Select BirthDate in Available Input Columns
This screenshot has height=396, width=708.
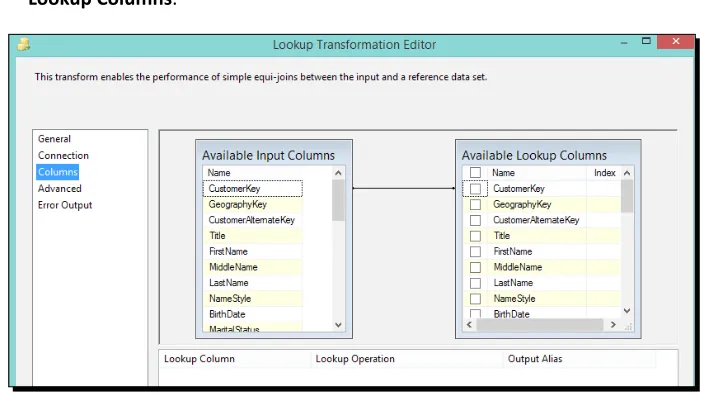point(253,314)
